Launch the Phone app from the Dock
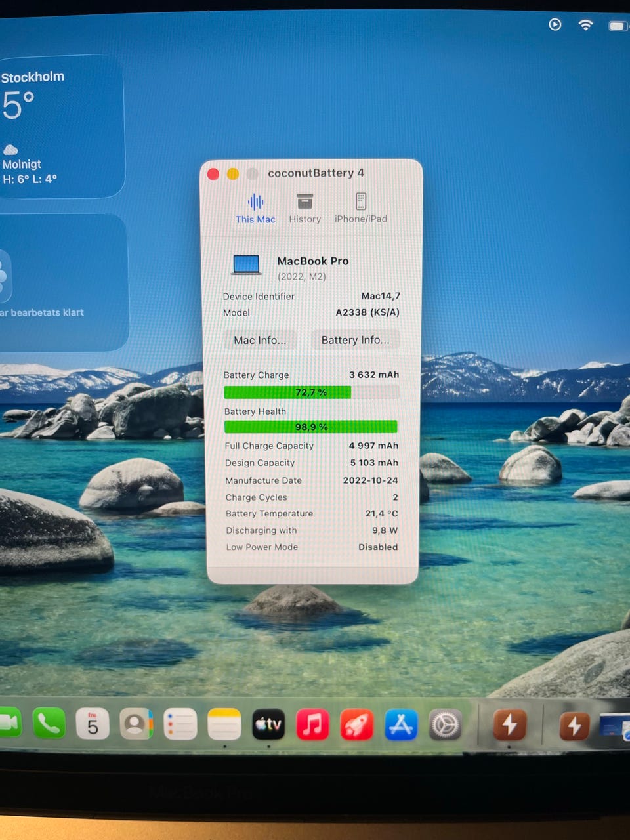This screenshot has width=630, height=840. coord(49,724)
